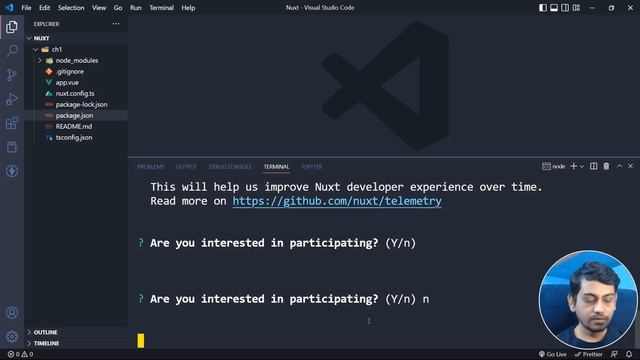Click the VS Code logo icon
This screenshot has height=360, width=640.
9,8
